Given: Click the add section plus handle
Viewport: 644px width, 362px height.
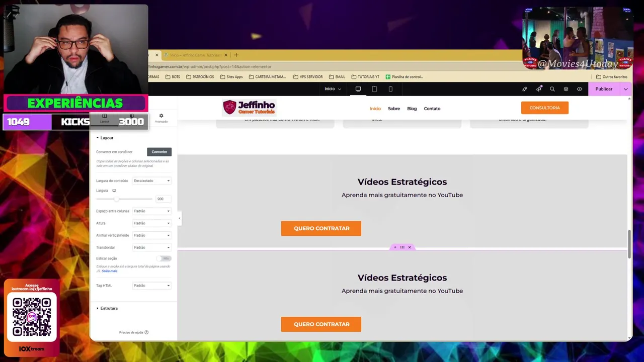Looking at the screenshot, I should pos(395,247).
